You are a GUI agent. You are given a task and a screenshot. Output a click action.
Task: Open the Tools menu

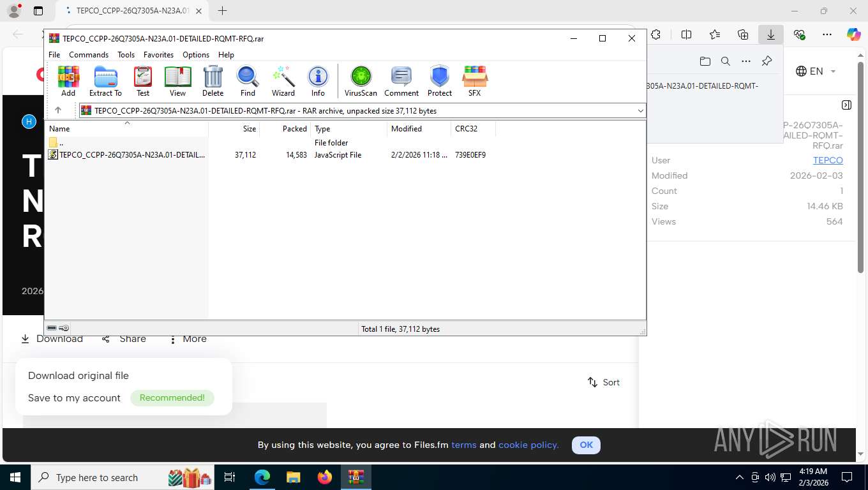126,55
